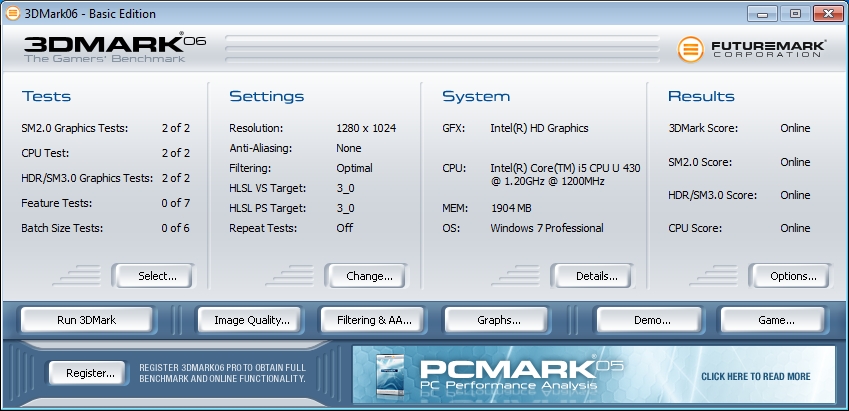The height and width of the screenshot is (411, 849).
Task: Click the Repeat Tests Off value
Action: tap(344, 228)
